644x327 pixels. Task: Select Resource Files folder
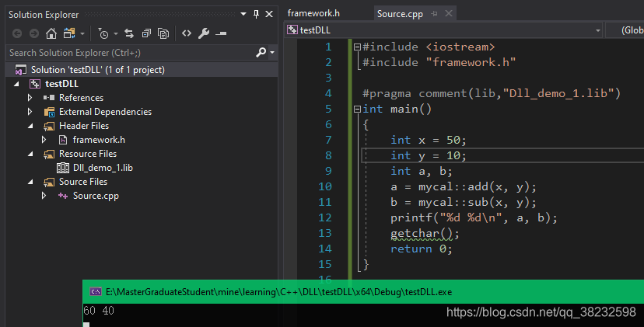pos(88,154)
